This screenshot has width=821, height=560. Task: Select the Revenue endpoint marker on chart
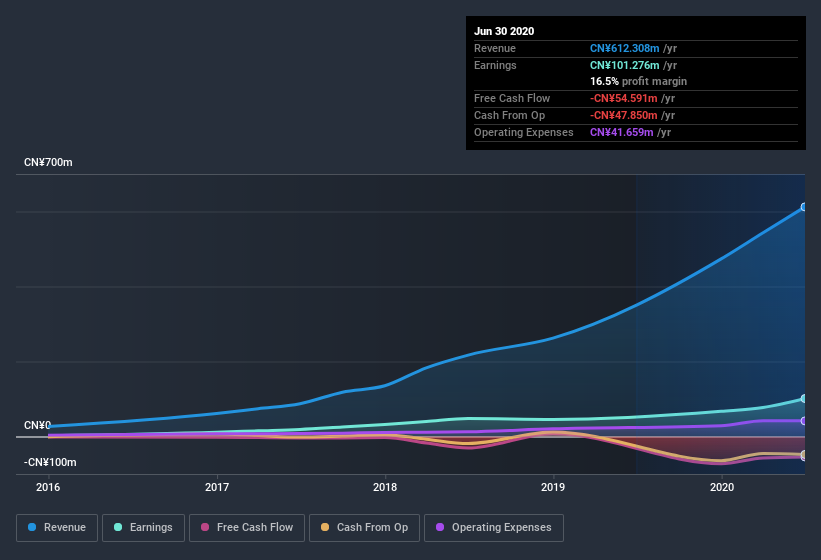coord(803,207)
